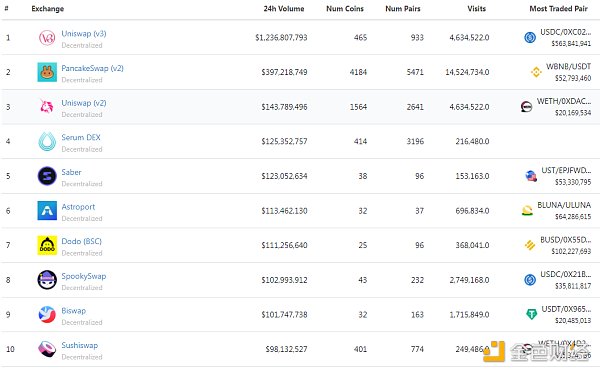Image resolution: width=600 pixels, height=373 pixels.
Task: Click the Saber exchange logo
Action: click(47, 176)
